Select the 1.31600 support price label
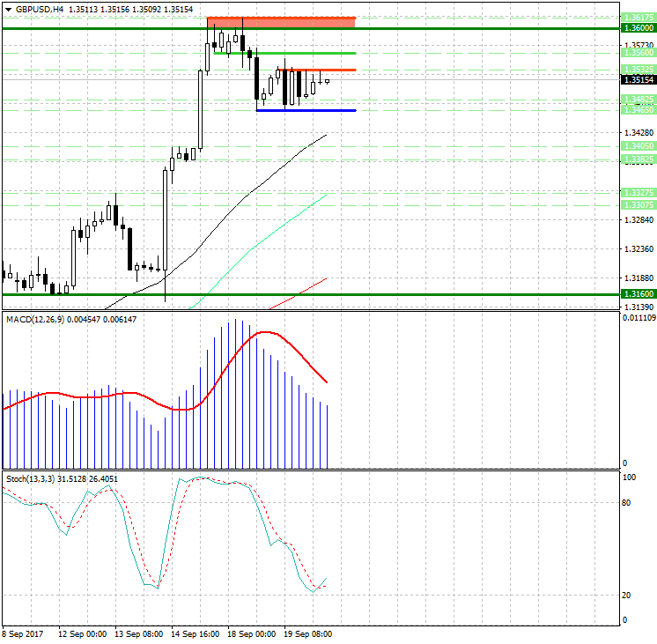 [639, 294]
